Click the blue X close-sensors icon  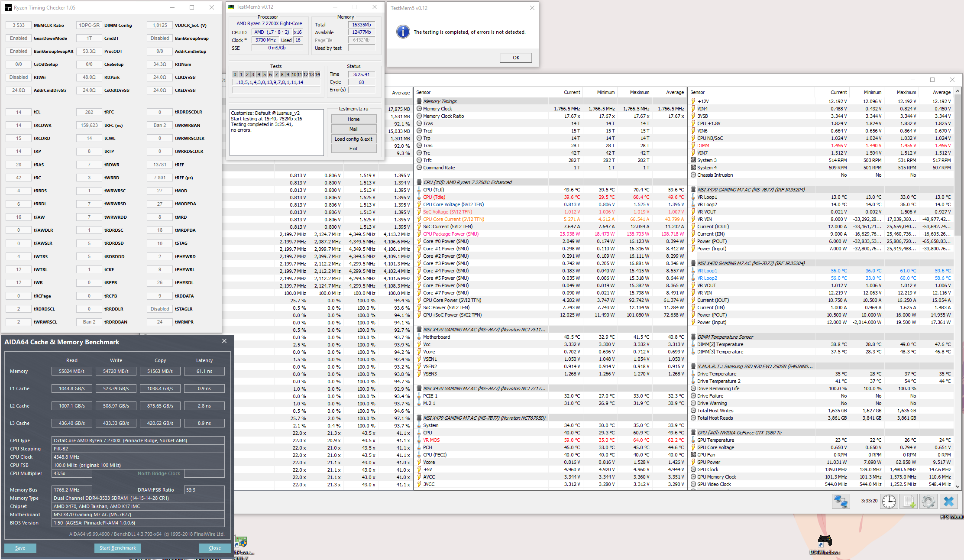click(948, 502)
